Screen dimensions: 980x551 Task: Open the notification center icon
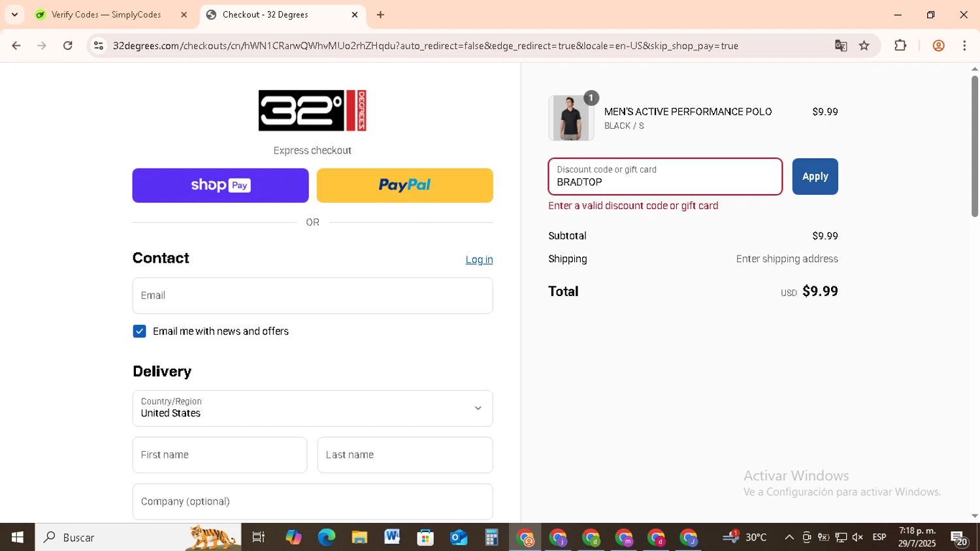pyautogui.click(x=960, y=538)
